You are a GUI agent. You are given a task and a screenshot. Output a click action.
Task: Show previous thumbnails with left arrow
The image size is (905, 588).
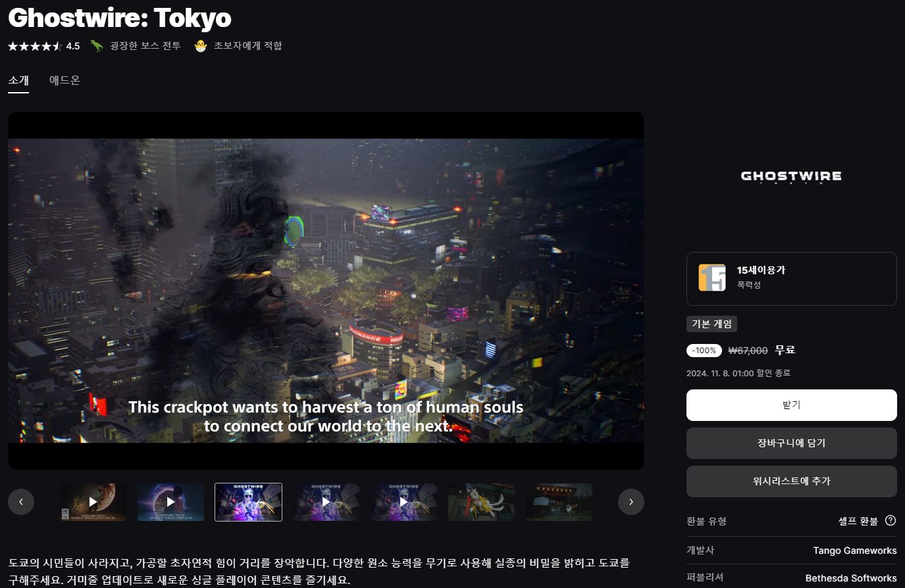pyautogui.click(x=21, y=502)
